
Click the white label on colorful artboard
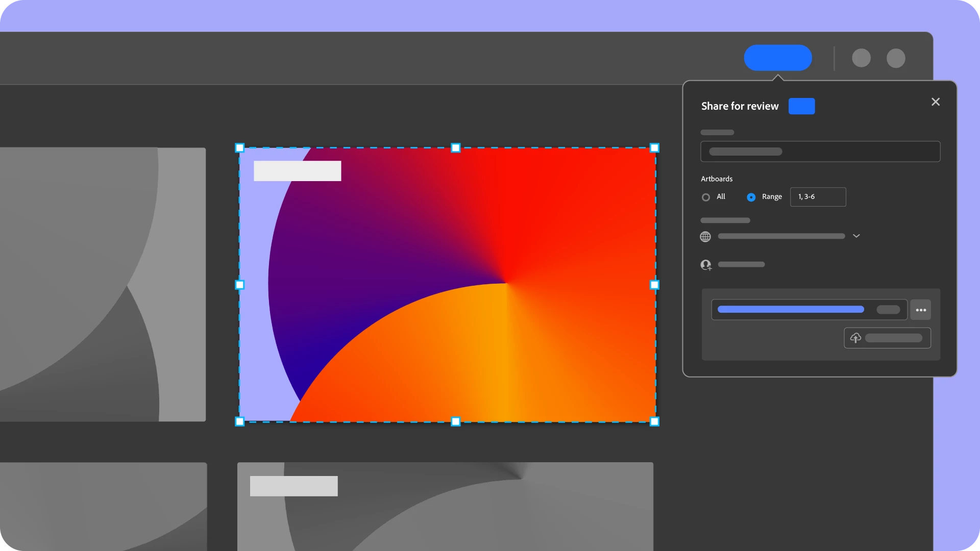click(x=297, y=171)
